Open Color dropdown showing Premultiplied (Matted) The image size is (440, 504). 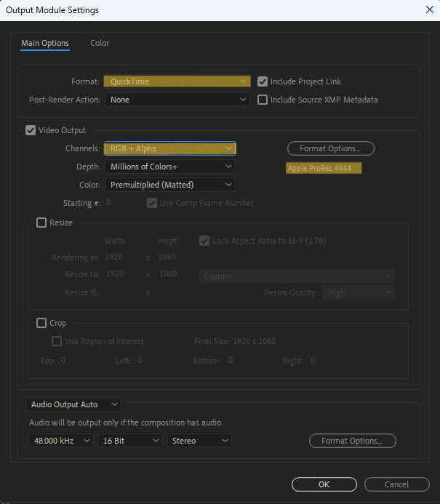click(x=170, y=185)
